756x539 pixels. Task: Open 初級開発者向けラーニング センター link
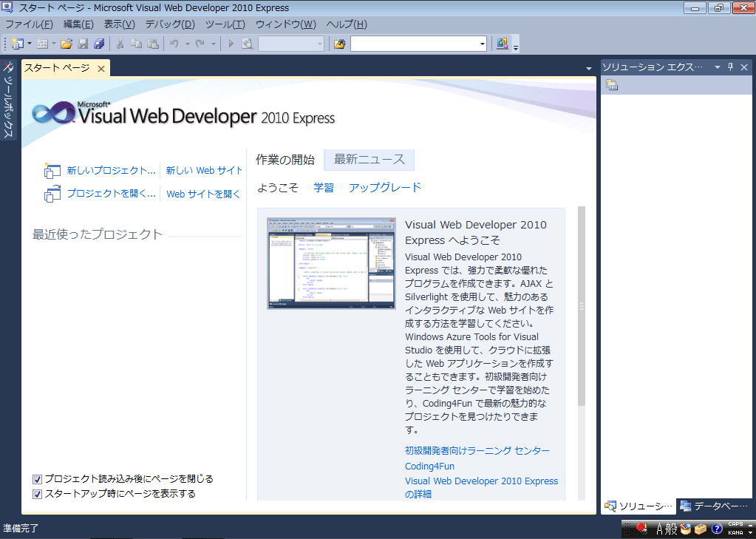(x=477, y=451)
